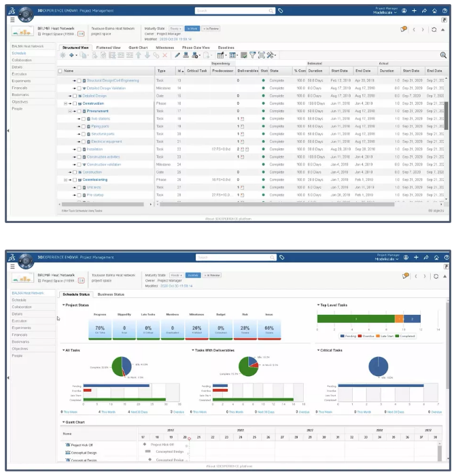
Task: Select the pencil edit toolbar icon
Action: tap(177, 55)
